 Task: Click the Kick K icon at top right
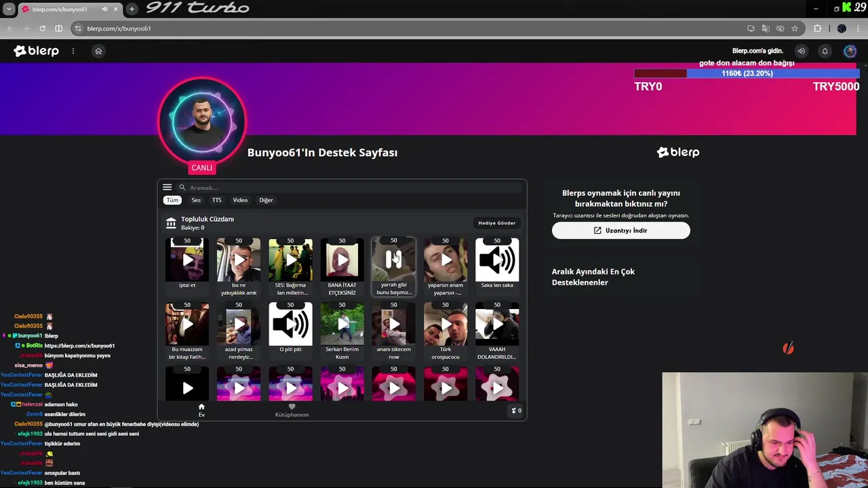(846, 8)
